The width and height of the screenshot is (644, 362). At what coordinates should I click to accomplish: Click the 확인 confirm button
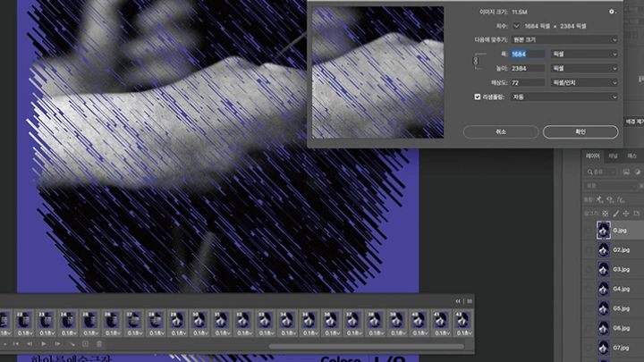click(580, 131)
